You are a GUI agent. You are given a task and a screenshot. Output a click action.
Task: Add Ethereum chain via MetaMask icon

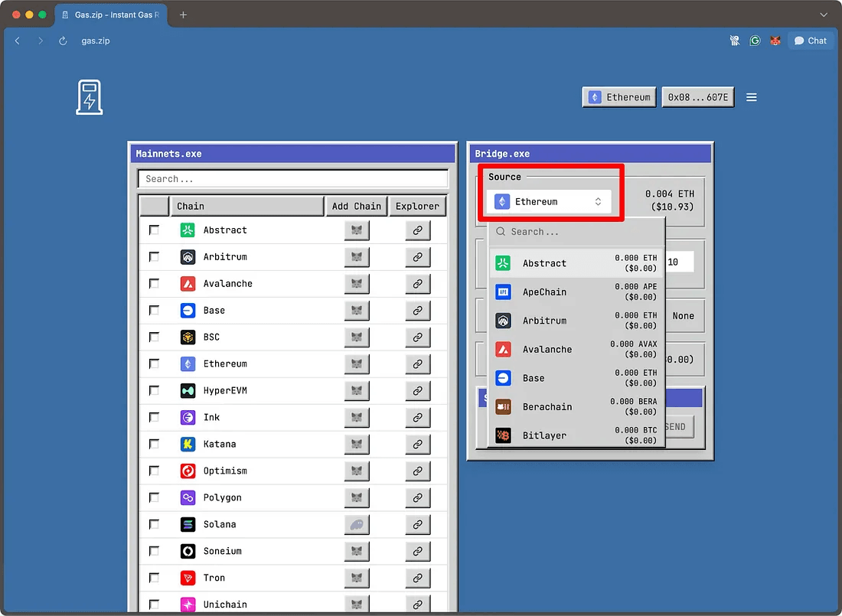click(357, 364)
